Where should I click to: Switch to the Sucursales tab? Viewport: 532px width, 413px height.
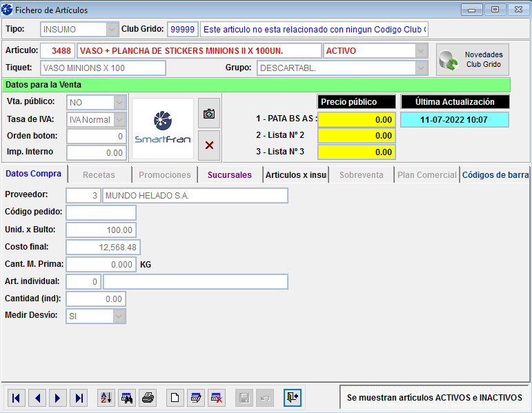pos(231,175)
